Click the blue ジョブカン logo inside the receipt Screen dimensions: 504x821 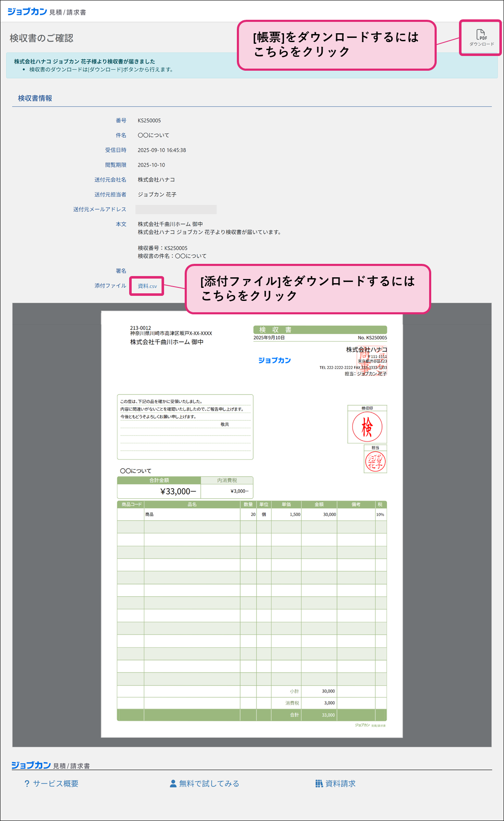pos(274,360)
